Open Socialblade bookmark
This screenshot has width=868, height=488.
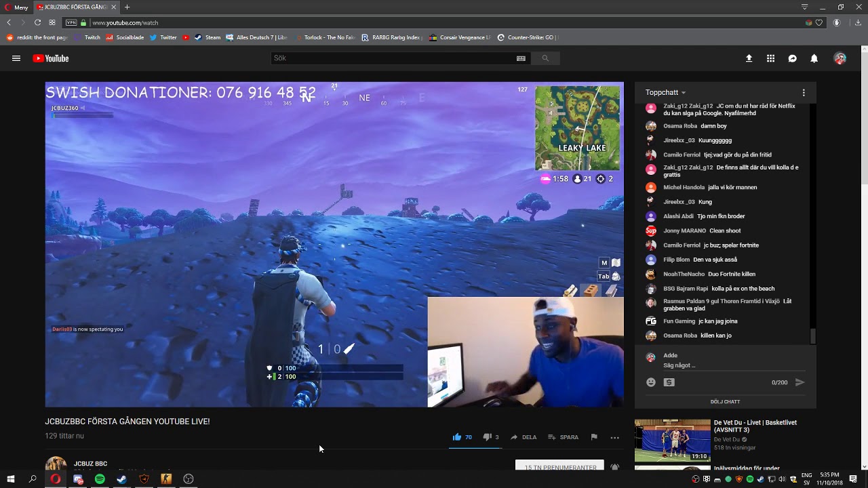tap(125, 38)
